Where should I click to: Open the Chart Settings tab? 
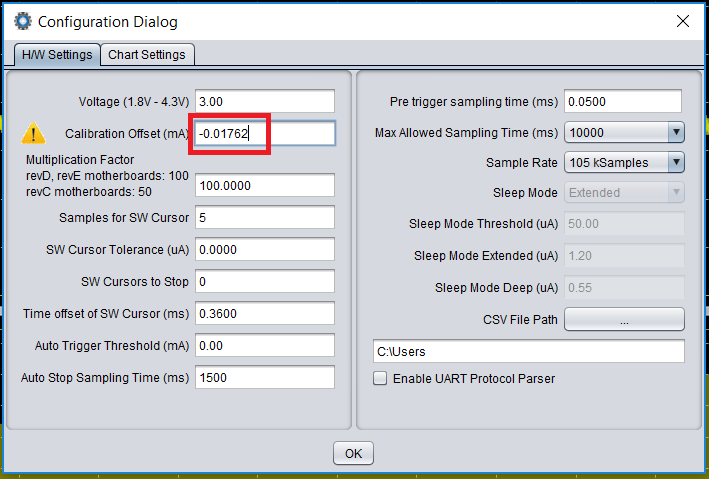[x=147, y=55]
